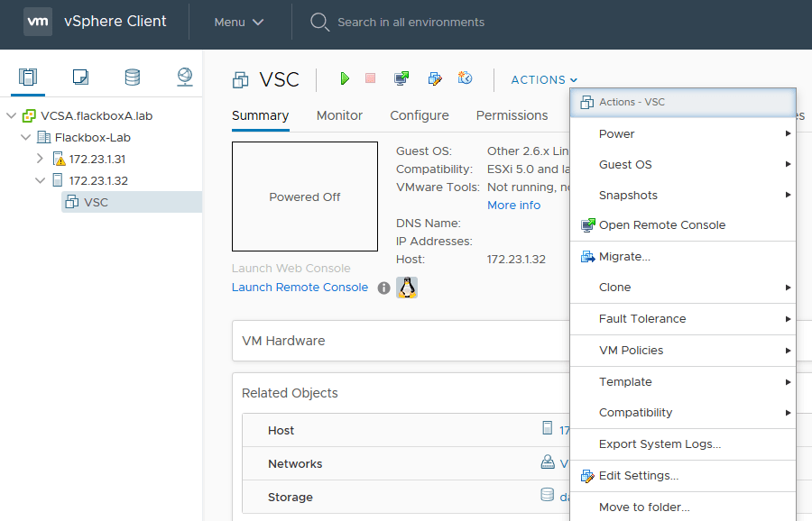Expand the 172.23.1.31 host node

click(x=40, y=159)
